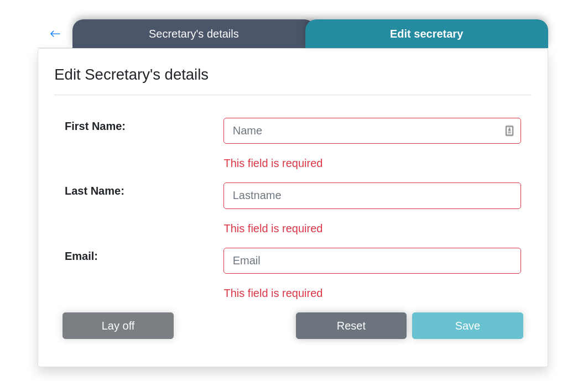
Task: Click the back arrow at top left
Action: pos(55,34)
